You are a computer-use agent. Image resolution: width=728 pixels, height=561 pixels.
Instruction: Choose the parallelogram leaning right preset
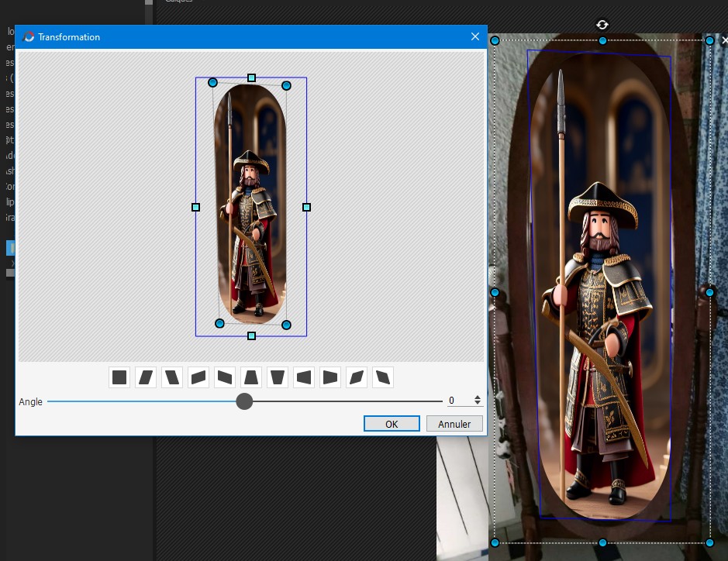point(146,377)
